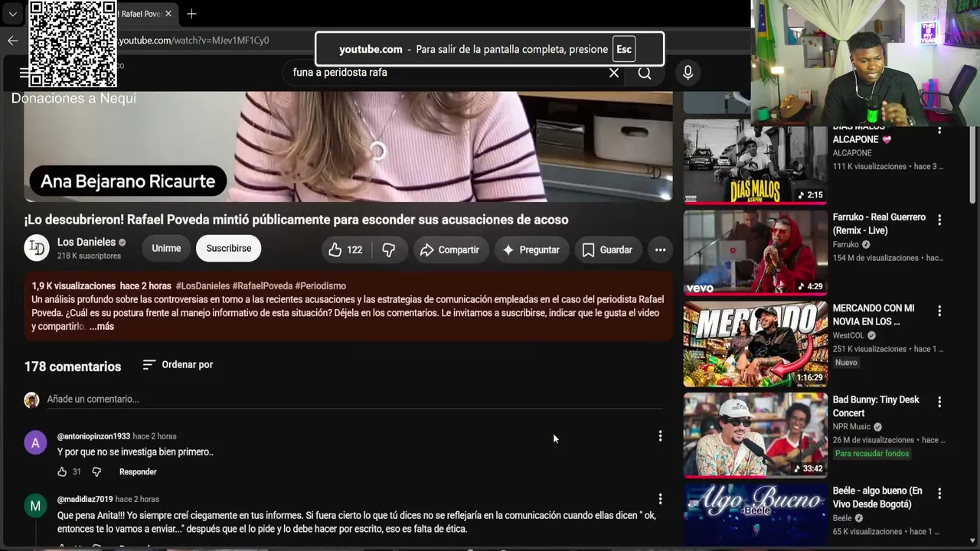Open the 'MERCANDO CON MI NOVIA' title
980x551 pixels.
pos(874,315)
